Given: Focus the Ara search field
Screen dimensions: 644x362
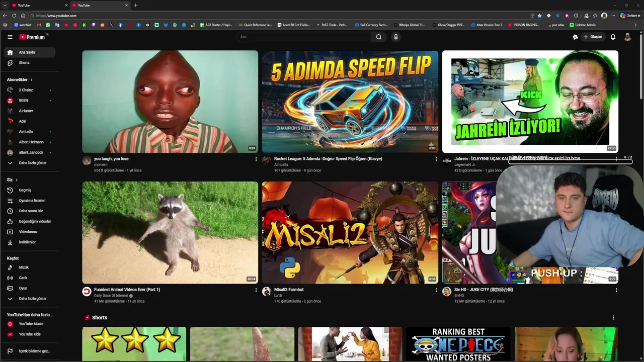Looking at the screenshot, I should 303,37.
